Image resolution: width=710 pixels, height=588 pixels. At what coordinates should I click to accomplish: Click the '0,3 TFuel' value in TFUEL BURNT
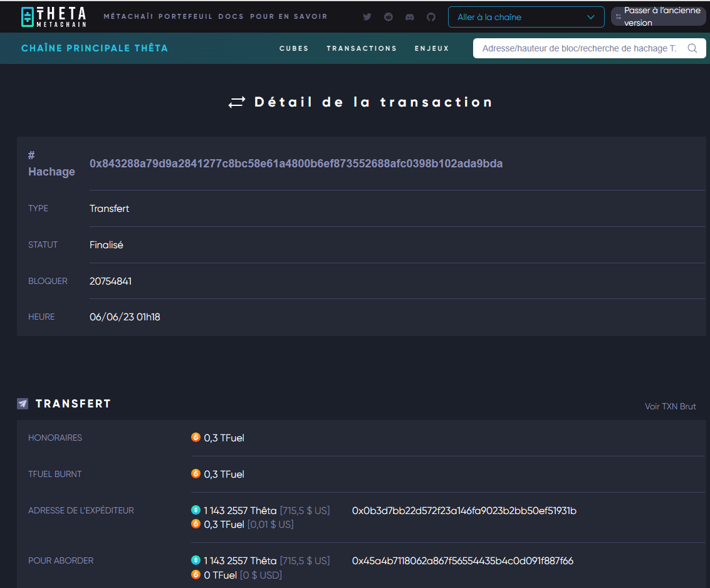[224, 474]
